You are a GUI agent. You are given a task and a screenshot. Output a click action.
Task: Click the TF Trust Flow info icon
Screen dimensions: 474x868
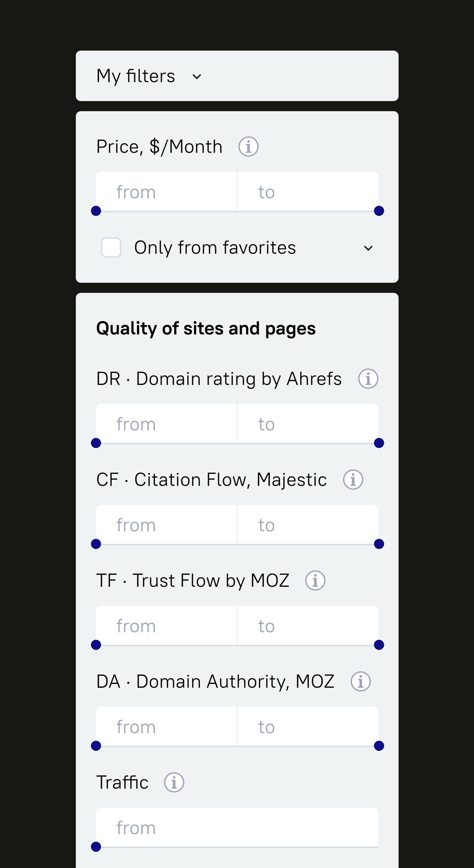click(315, 581)
